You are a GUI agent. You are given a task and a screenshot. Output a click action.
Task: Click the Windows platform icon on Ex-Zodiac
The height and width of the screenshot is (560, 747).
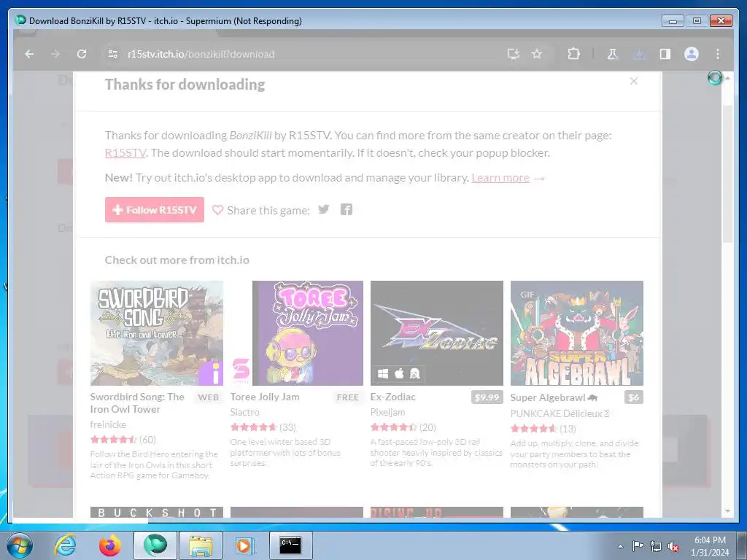(x=383, y=374)
